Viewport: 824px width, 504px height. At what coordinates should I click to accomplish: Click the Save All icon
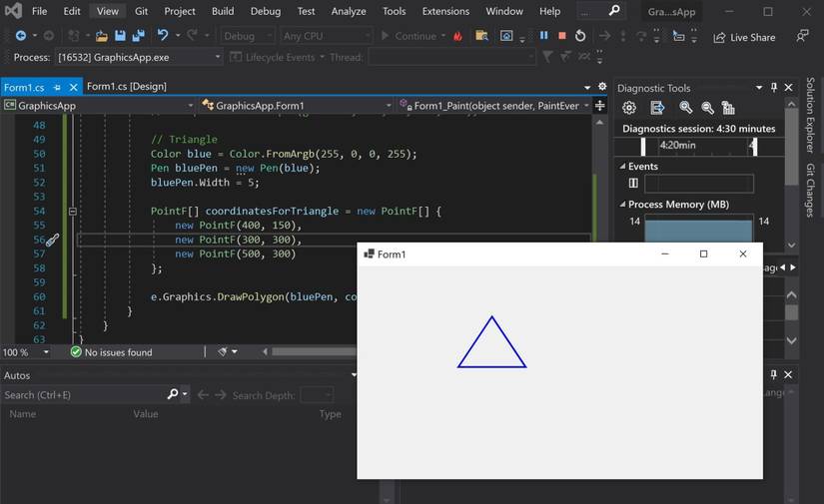[x=139, y=36]
